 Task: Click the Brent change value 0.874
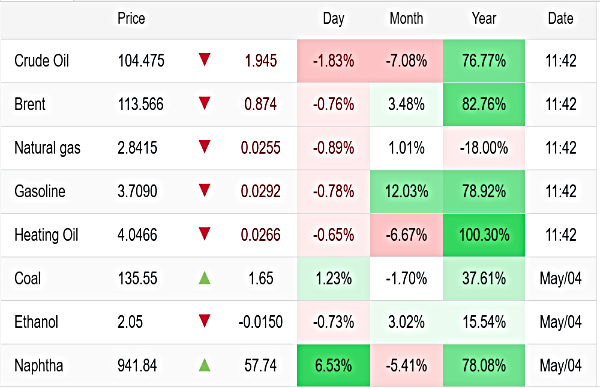(261, 104)
